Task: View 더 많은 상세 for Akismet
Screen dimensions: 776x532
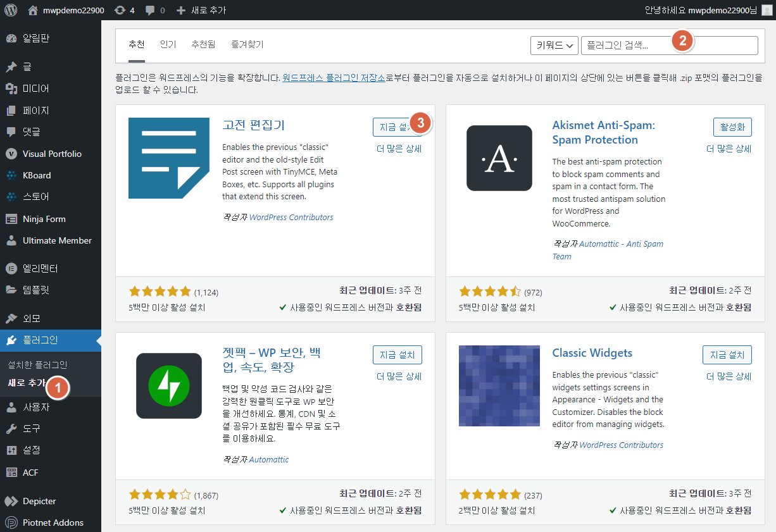Action: point(729,149)
